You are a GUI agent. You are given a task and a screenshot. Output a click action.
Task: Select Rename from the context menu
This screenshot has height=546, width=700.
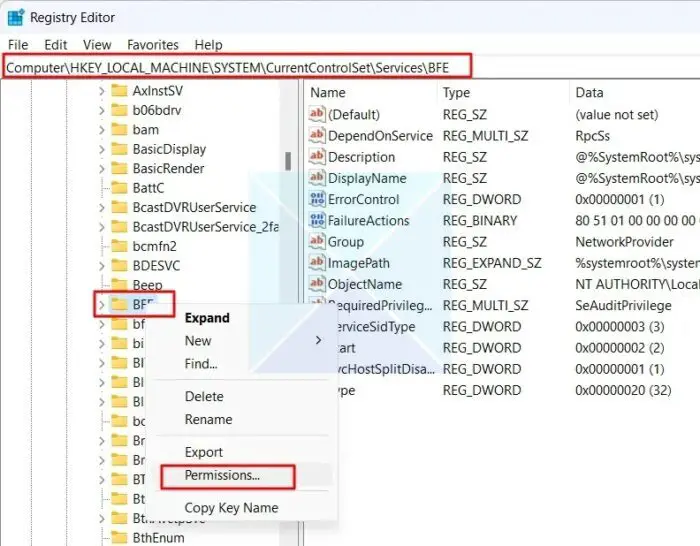(x=208, y=420)
